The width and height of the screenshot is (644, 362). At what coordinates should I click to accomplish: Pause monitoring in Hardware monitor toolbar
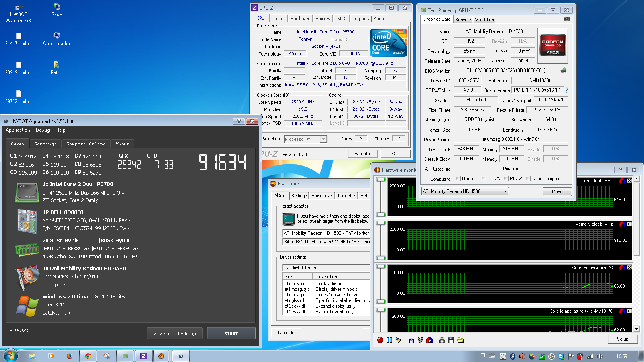pyautogui.click(x=389, y=340)
